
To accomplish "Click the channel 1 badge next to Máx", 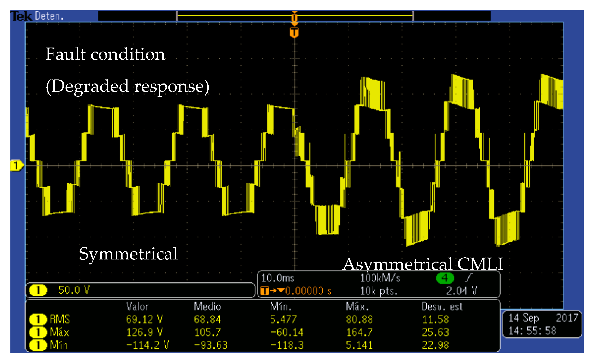I will tap(38, 332).
